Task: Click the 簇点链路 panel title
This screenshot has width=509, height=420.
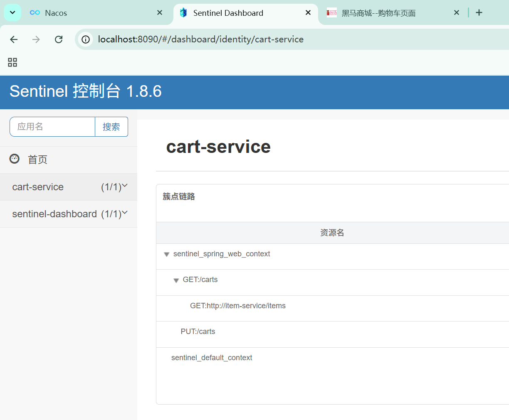Action: [x=179, y=196]
